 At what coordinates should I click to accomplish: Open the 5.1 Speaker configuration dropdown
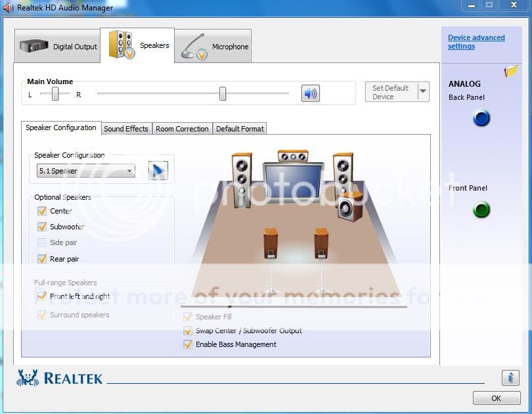pos(129,170)
